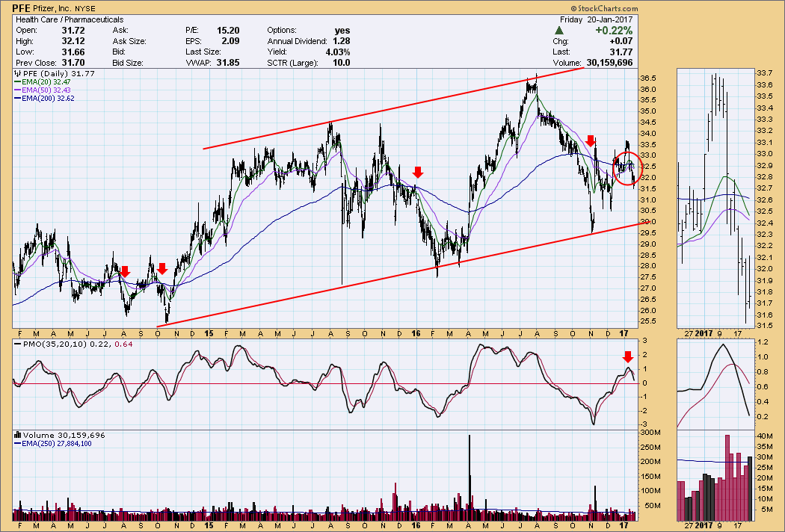Click the Last value 31.77 in header
This screenshot has height=532, width=785.
point(621,52)
